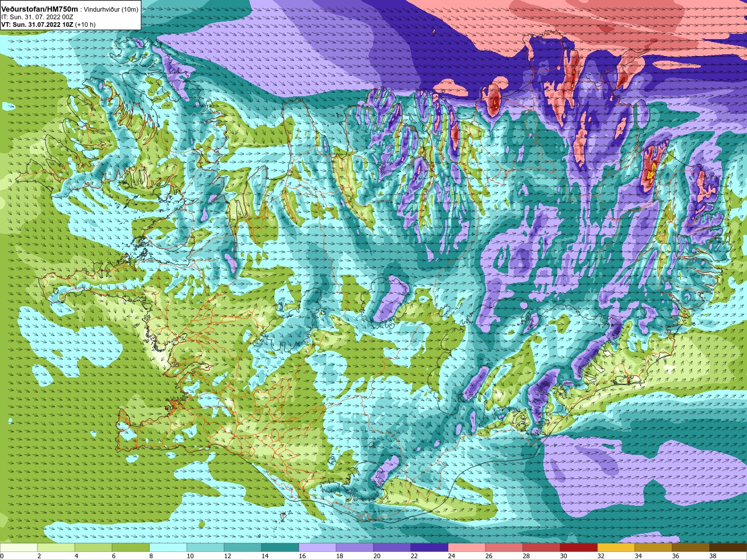Select the dark red 30–32 legend swatch

[x=579, y=548]
